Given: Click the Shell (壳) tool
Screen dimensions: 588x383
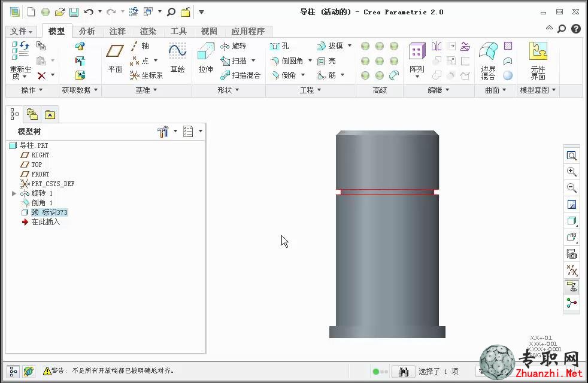Looking at the screenshot, I should tap(326, 60).
